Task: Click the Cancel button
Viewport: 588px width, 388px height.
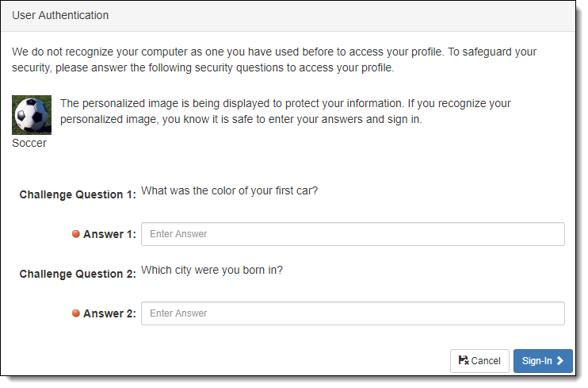Action: pyautogui.click(x=479, y=360)
